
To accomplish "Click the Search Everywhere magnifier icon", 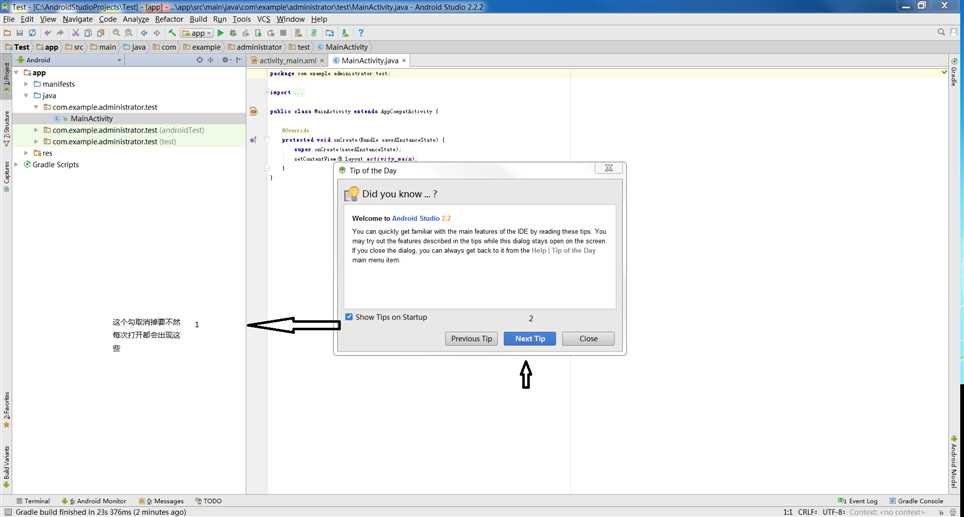I will pyautogui.click(x=941, y=32).
